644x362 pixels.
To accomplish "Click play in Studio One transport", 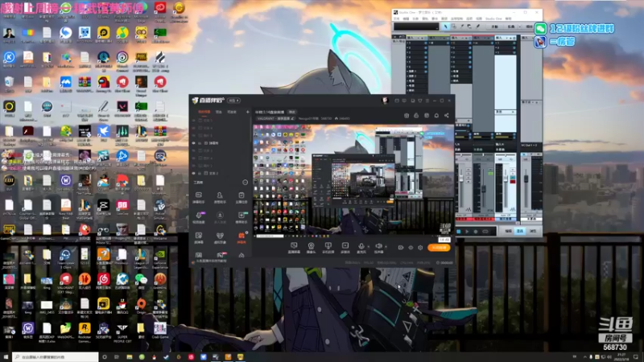I will [x=467, y=232].
